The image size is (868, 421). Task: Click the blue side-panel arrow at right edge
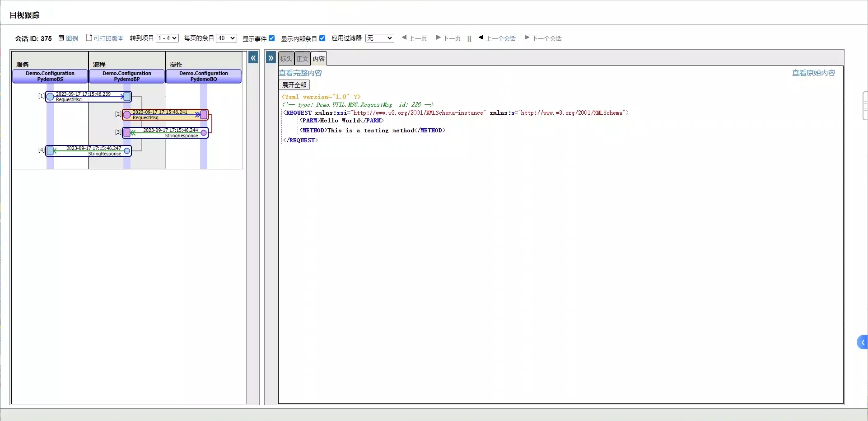pyautogui.click(x=862, y=342)
